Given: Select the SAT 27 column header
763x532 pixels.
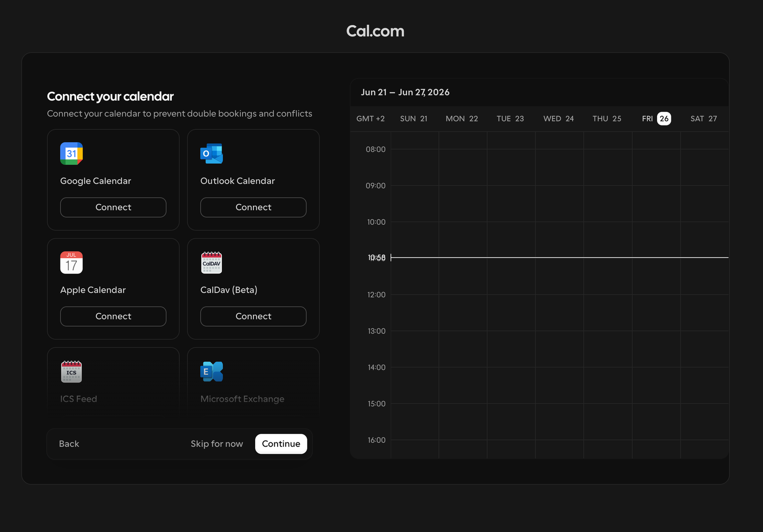Looking at the screenshot, I should 704,119.
